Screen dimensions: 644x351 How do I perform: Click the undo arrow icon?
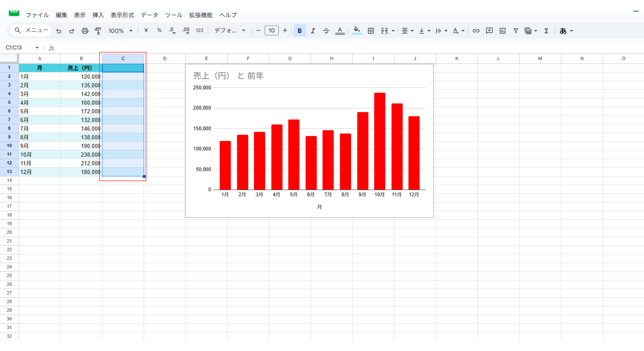(59, 31)
